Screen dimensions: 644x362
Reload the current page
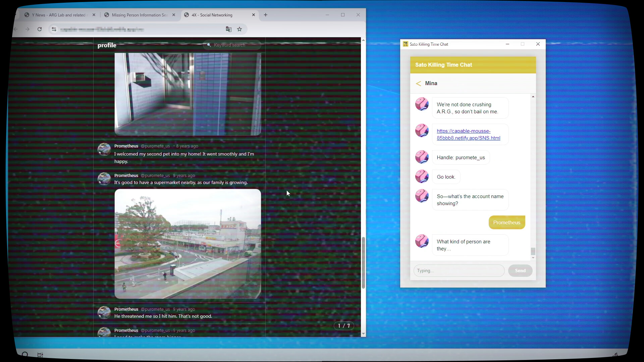(x=39, y=29)
